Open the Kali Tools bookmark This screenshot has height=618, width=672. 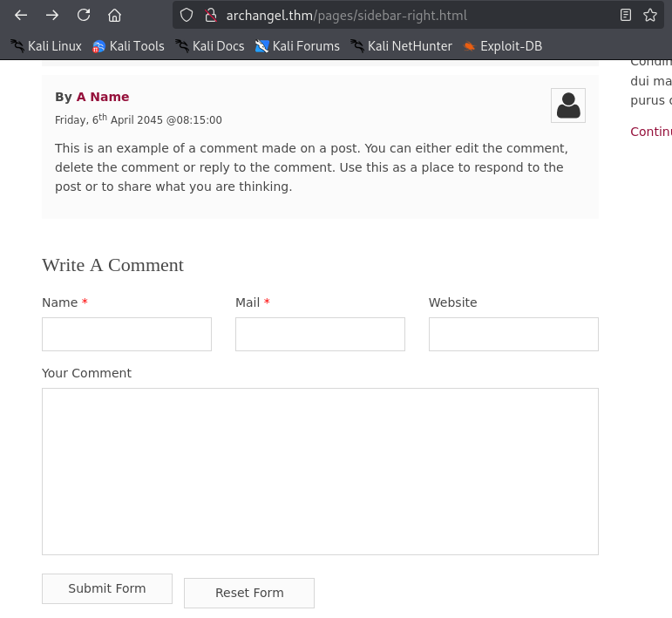pyautogui.click(x=128, y=46)
